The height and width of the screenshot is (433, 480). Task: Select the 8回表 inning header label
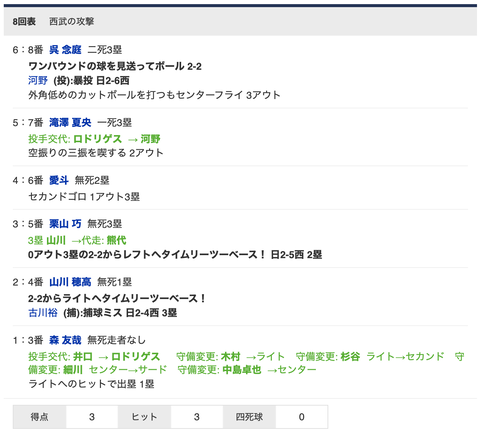(24, 22)
